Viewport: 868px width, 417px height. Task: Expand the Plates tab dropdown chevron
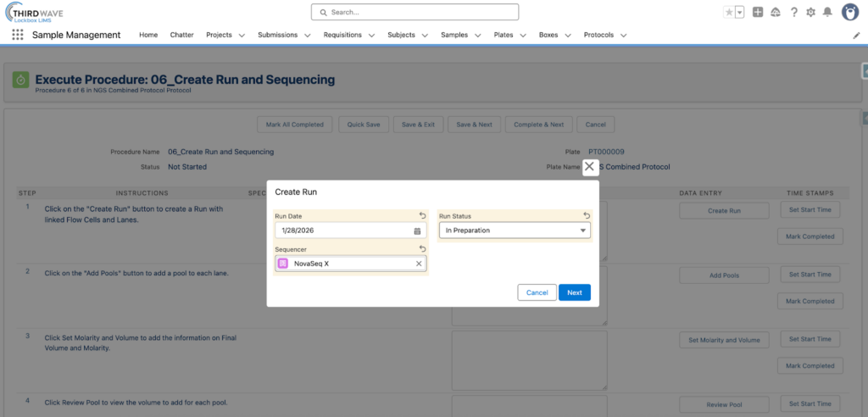(522, 35)
